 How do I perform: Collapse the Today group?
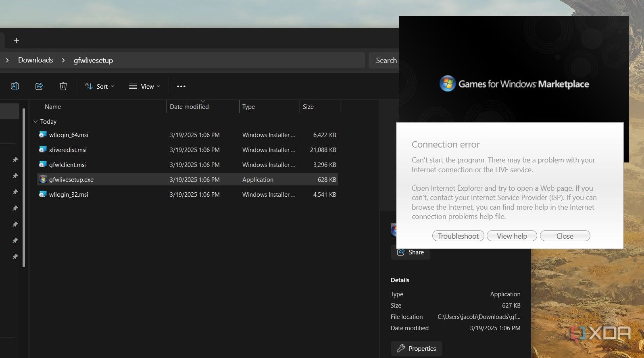[35, 121]
